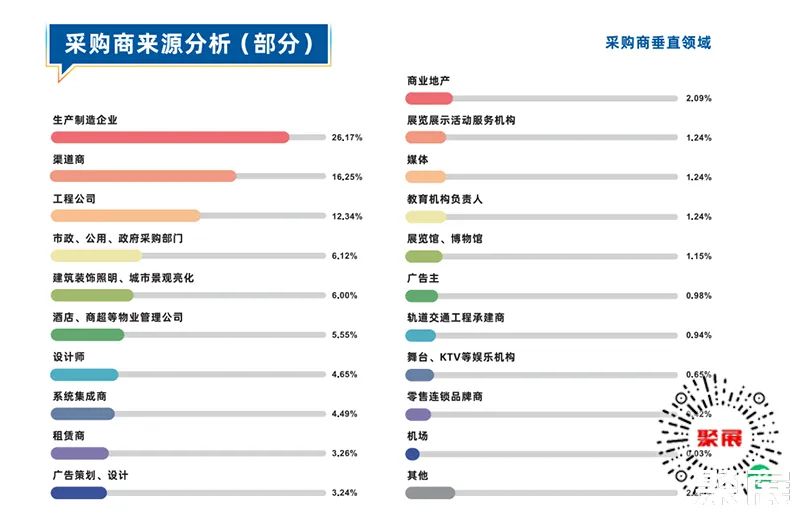Click the green 广告主 progress bar
Screen dimensions: 801x515
pyautogui.click(x=421, y=296)
